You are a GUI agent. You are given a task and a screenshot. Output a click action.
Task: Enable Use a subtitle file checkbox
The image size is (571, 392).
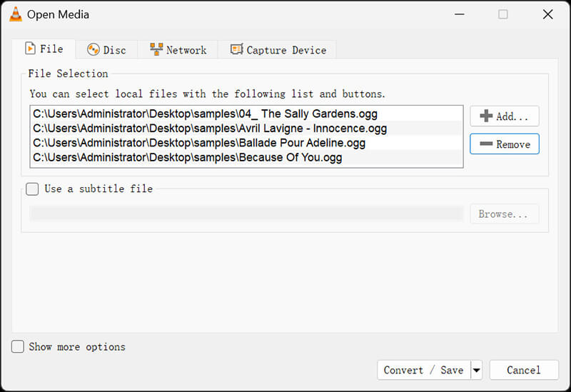coord(32,189)
